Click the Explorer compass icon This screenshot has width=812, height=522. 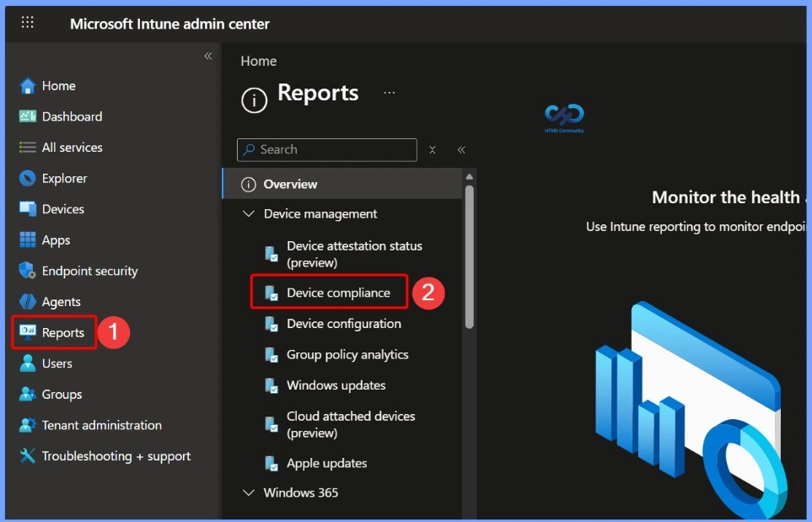coord(28,178)
